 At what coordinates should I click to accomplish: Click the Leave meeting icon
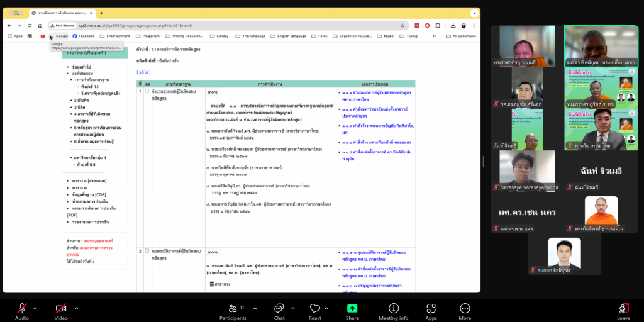click(623, 308)
